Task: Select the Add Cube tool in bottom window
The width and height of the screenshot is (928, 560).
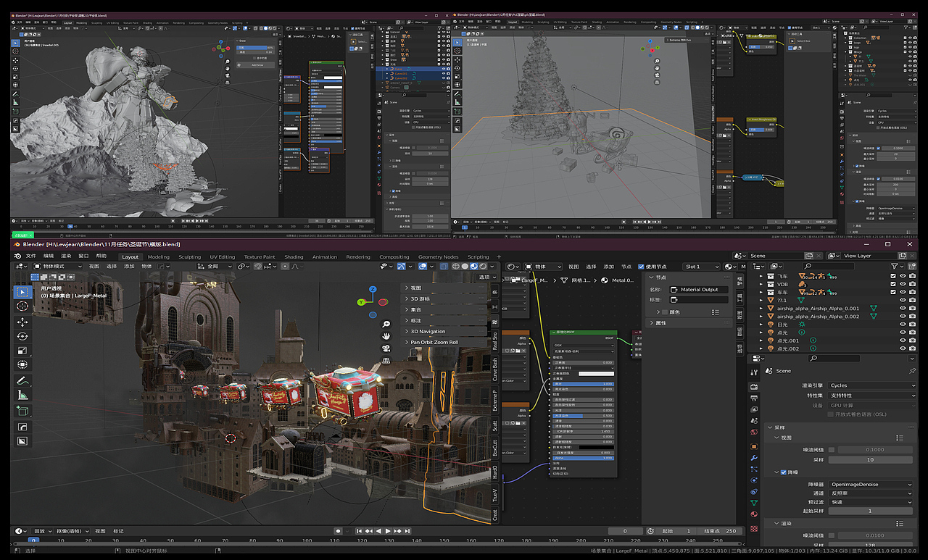Action: 22,411
